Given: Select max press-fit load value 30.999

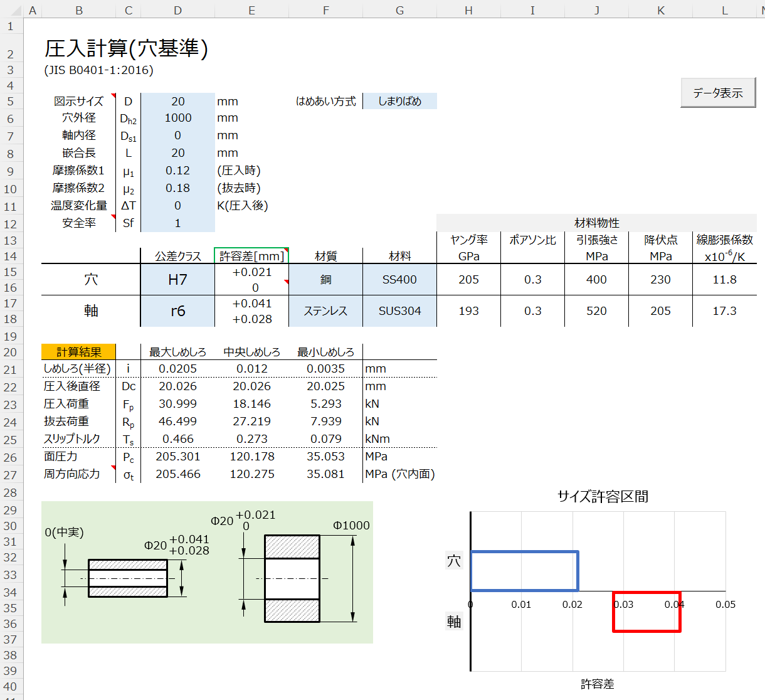Looking at the screenshot, I should point(178,404).
